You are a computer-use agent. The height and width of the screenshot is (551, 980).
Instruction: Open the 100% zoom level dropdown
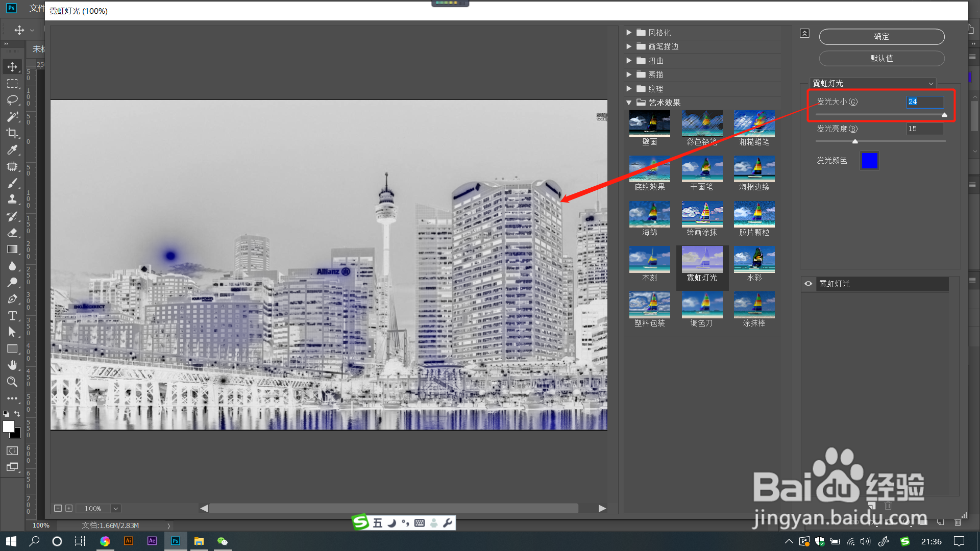click(x=116, y=508)
